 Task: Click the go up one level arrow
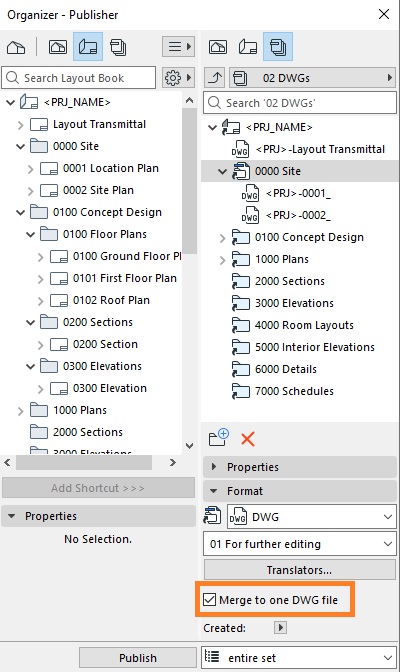pos(215,78)
